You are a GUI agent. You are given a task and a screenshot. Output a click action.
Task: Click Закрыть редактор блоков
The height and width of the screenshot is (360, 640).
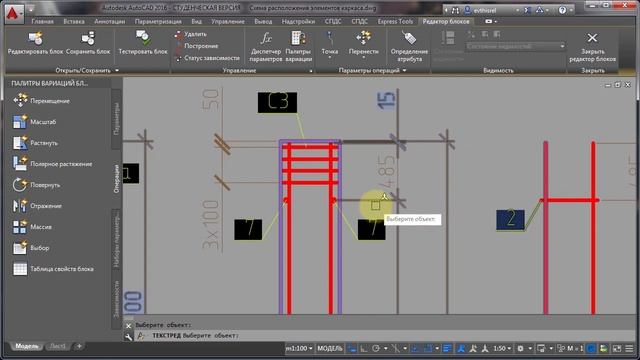tap(592, 47)
